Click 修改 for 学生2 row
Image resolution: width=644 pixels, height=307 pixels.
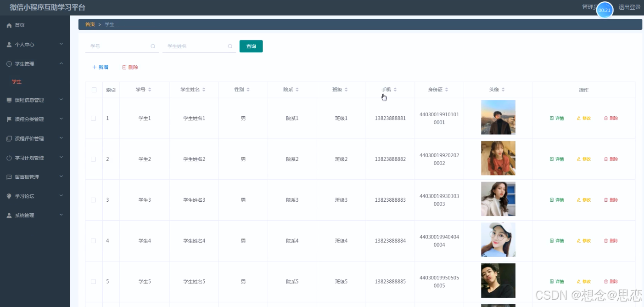coord(584,159)
